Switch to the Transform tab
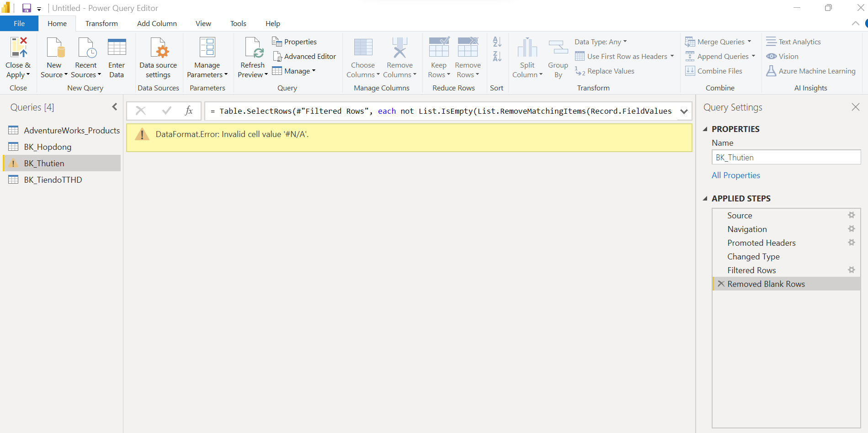This screenshot has width=868, height=433. click(101, 23)
